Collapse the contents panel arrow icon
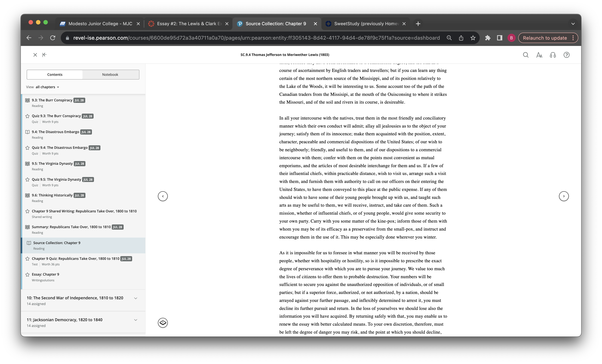 pyautogui.click(x=44, y=55)
